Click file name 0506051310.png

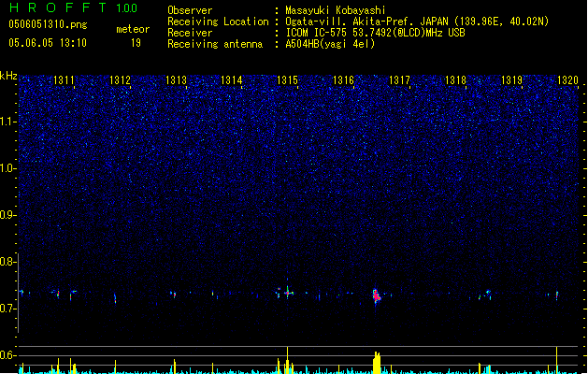coord(48,24)
